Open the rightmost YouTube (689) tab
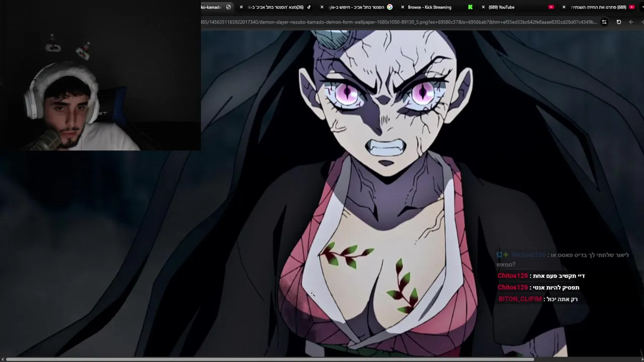 coord(599,7)
